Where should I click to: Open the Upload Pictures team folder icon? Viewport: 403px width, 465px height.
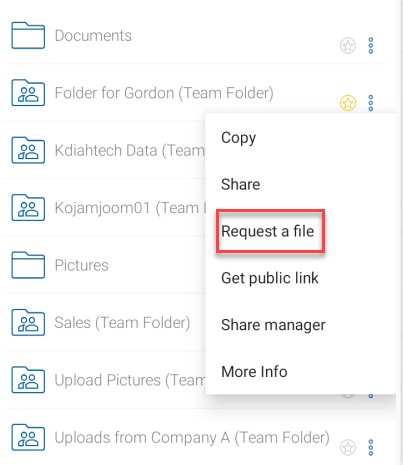[x=28, y=380]
